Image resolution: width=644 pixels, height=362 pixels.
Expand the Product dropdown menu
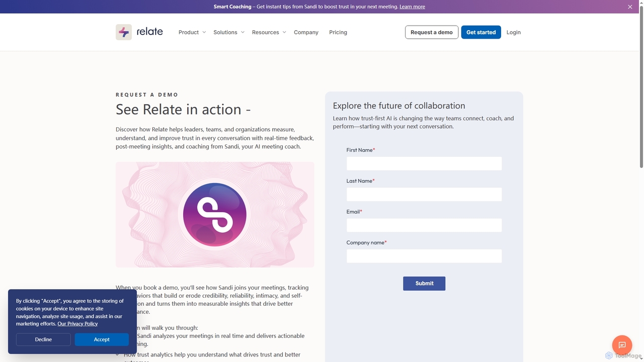click(192, 32)
